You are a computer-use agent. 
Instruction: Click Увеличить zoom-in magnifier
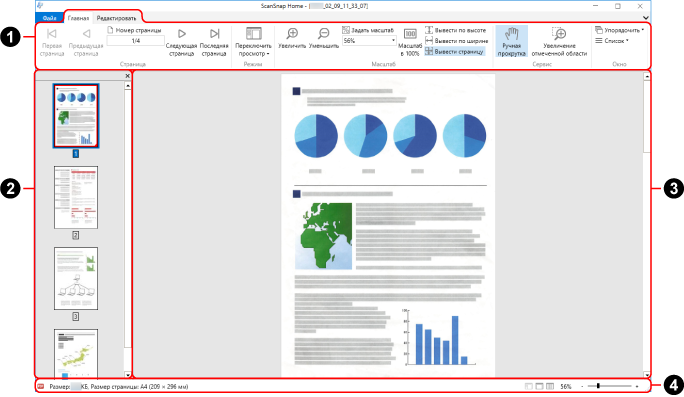292,38
